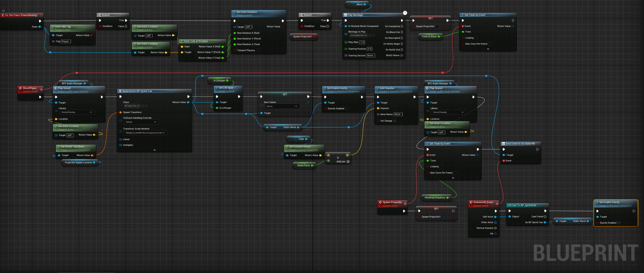Click the Bone Name input field

(x=398, y=114)
